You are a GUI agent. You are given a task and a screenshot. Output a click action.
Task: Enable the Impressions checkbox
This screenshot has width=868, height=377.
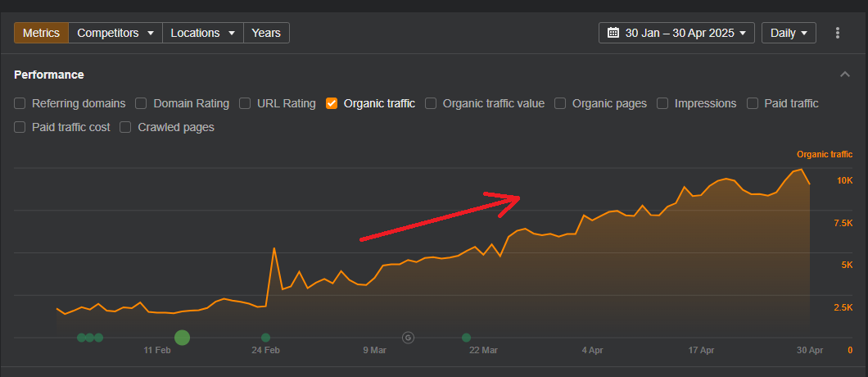point(662,103)
